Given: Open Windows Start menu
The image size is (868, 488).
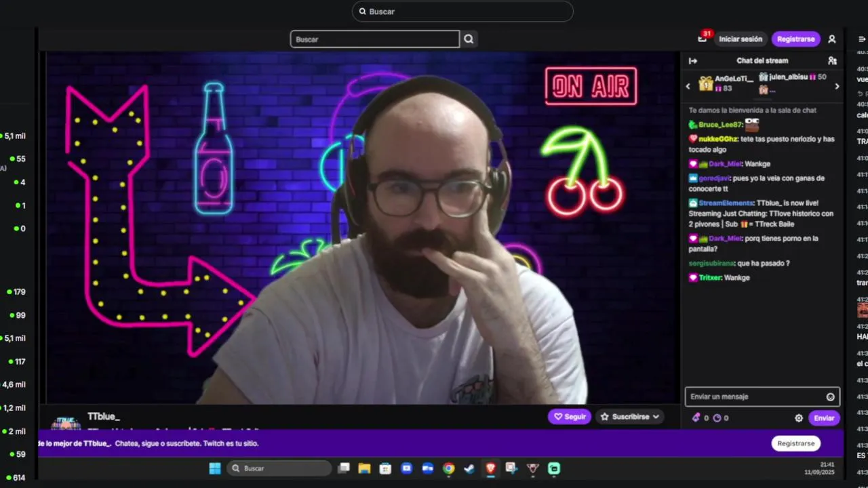Looking at the screenshot, I should [215, 468].
